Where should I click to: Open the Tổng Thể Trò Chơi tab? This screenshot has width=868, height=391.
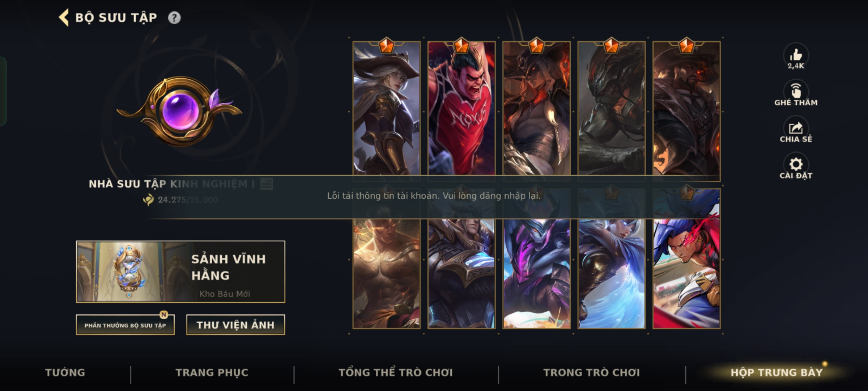point(396,373)
